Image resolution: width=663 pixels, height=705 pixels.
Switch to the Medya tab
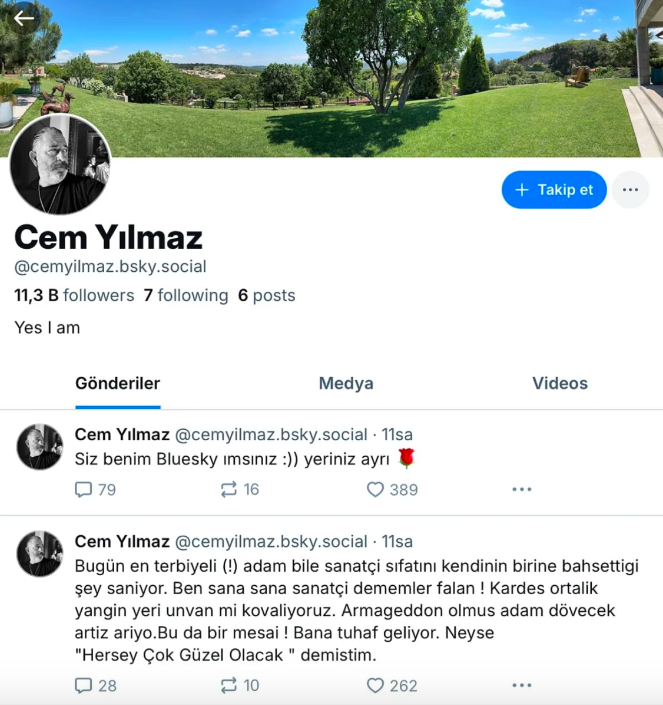(346, 384)
